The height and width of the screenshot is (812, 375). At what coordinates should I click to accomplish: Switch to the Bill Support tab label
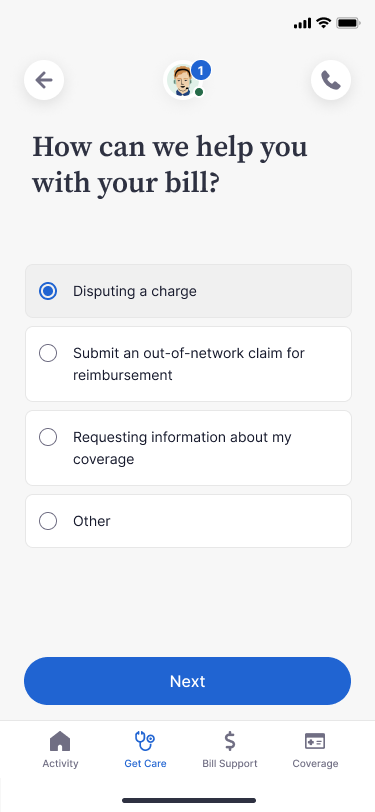tap(230, 763)
